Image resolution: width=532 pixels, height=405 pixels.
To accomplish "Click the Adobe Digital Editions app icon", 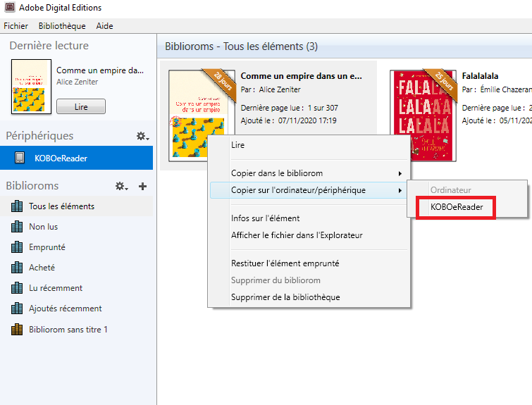I will click(x=9, y=7).
